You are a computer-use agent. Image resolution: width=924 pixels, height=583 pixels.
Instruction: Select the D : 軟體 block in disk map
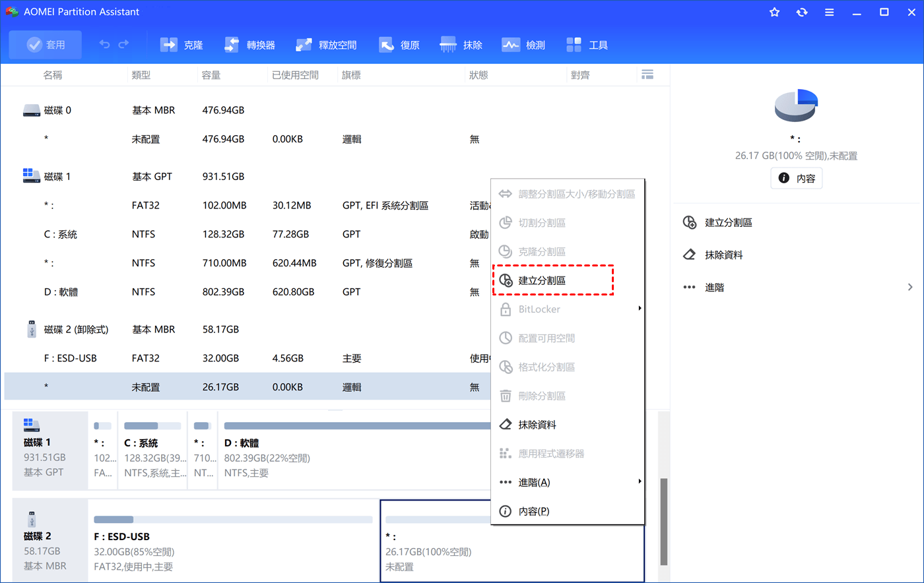355,450
